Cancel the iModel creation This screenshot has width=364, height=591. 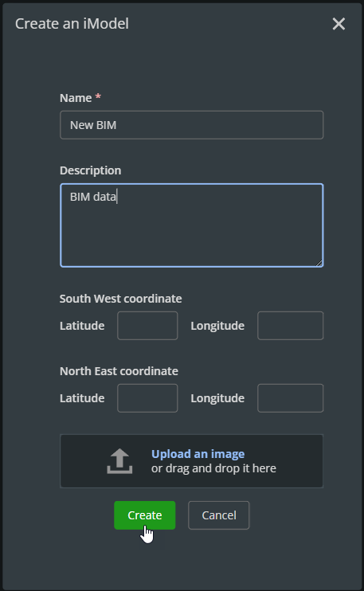click(218, 515)
